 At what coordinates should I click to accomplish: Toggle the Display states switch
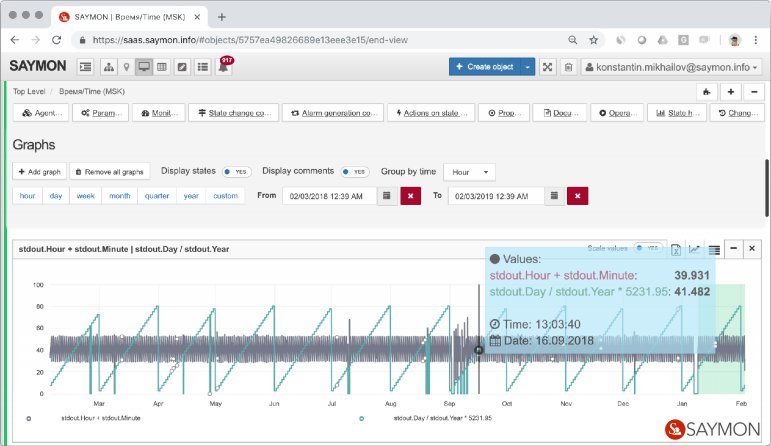237,172
